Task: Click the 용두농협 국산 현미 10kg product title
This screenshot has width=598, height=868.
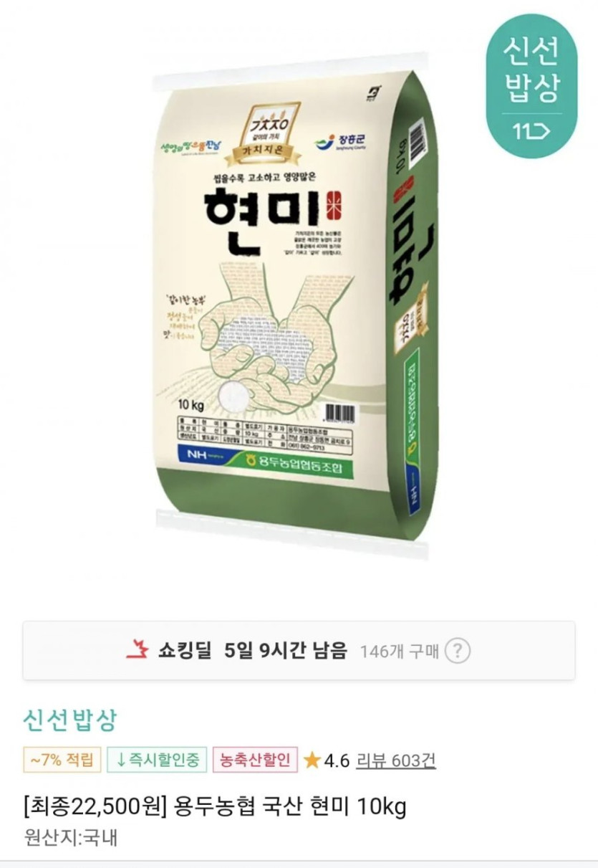Action: tap(215, 808)
